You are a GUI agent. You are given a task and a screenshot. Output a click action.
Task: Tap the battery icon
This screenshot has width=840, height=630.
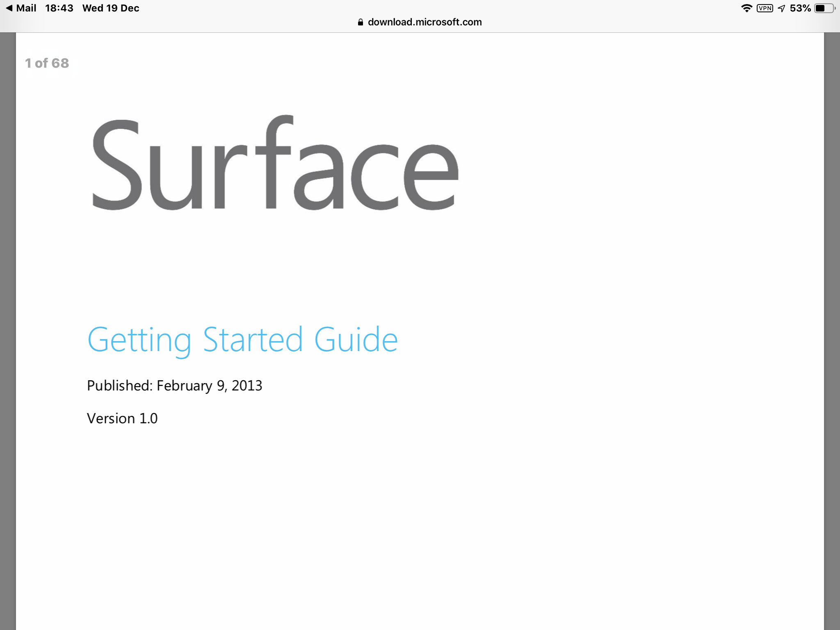[x=824, y=8]
